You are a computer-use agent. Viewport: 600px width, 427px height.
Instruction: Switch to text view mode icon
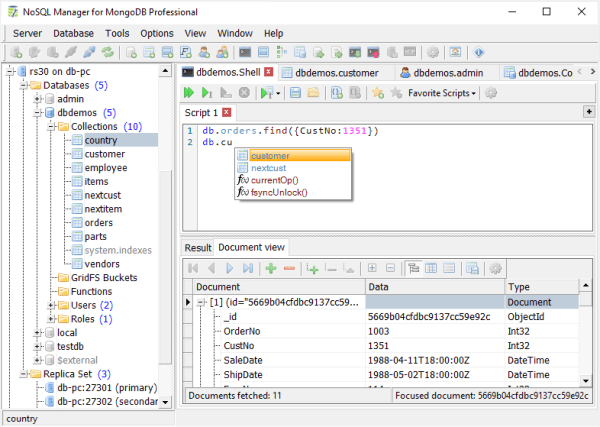449,269
